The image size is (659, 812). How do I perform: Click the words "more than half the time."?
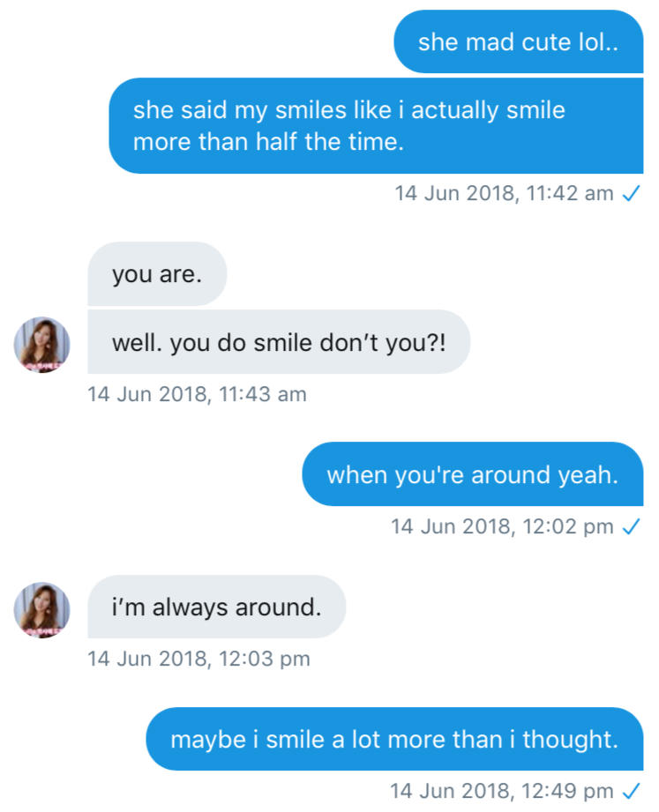tap(268, 142)
